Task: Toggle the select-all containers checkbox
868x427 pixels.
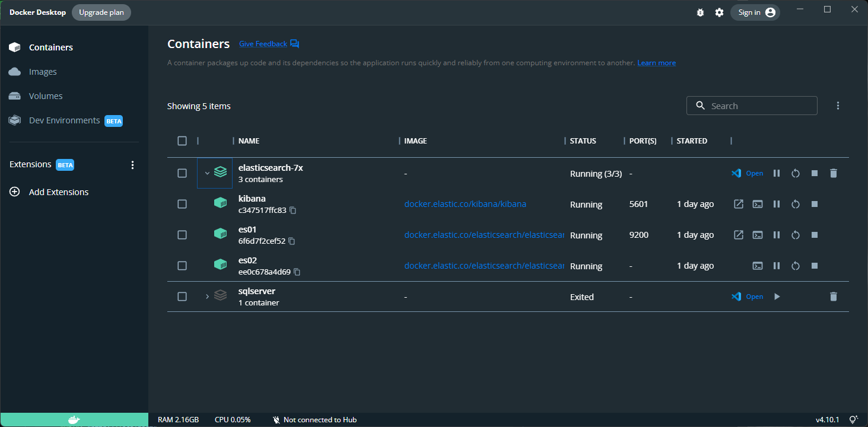Action: [182, 141]
